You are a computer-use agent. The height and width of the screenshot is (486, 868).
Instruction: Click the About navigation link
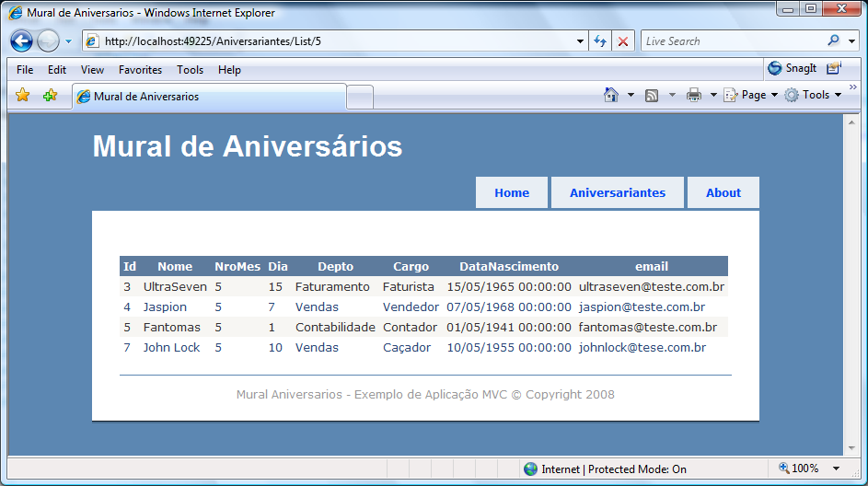coord(723,192)
